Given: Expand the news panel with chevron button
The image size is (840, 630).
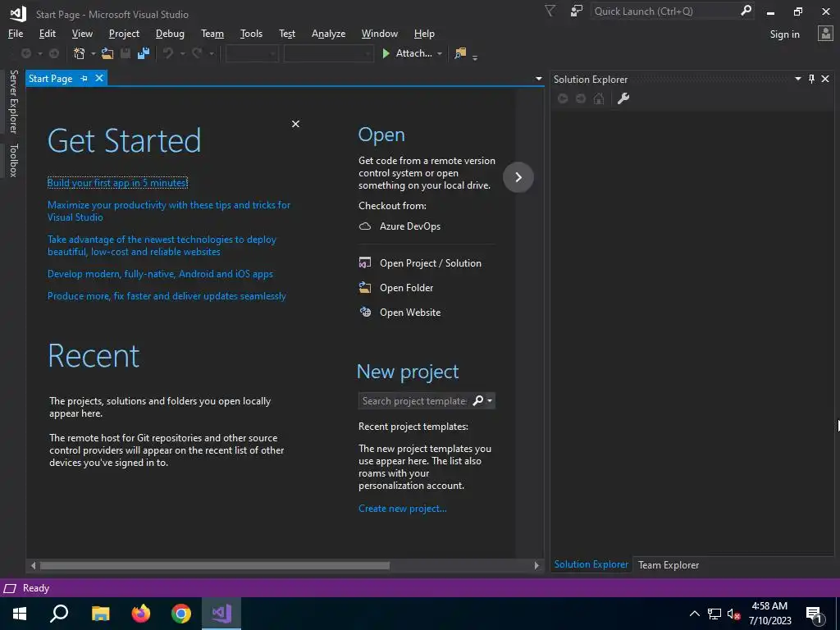Looking at the screenshot, I should pos(518,177).
